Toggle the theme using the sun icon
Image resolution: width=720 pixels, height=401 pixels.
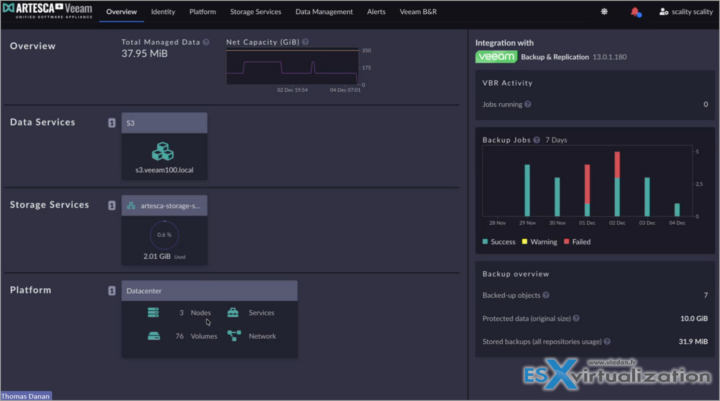point(603,12)
